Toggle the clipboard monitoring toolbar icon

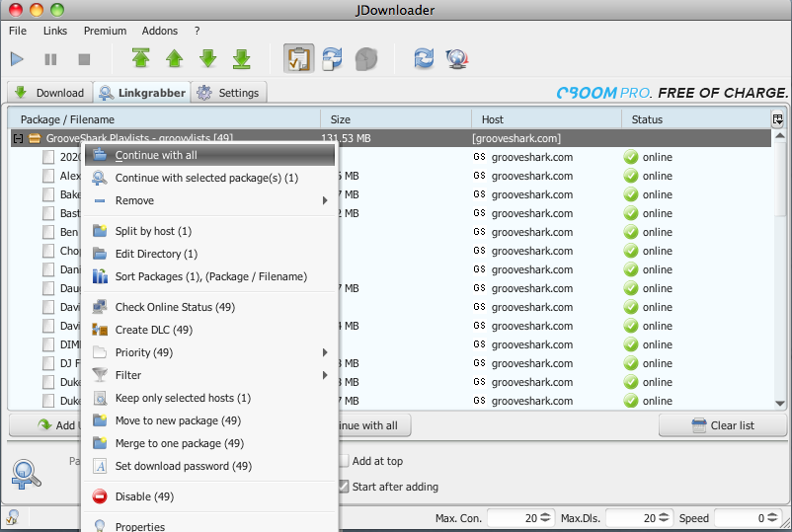tap(298, 59)
